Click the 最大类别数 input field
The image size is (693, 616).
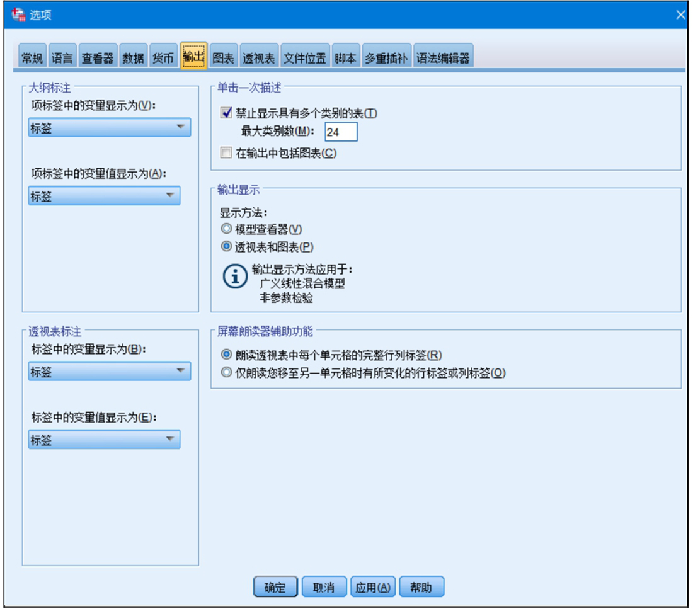[x=341, y=132]
